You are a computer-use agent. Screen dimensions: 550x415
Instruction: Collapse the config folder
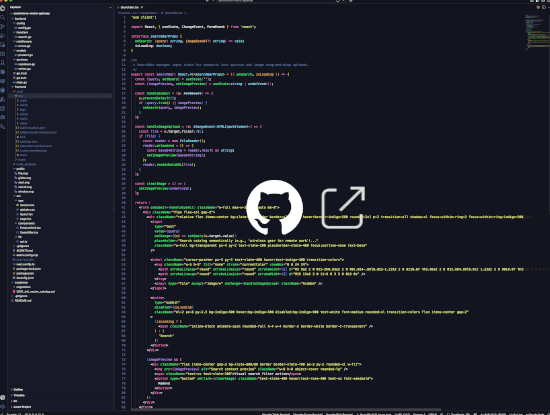tap(20, 23)
